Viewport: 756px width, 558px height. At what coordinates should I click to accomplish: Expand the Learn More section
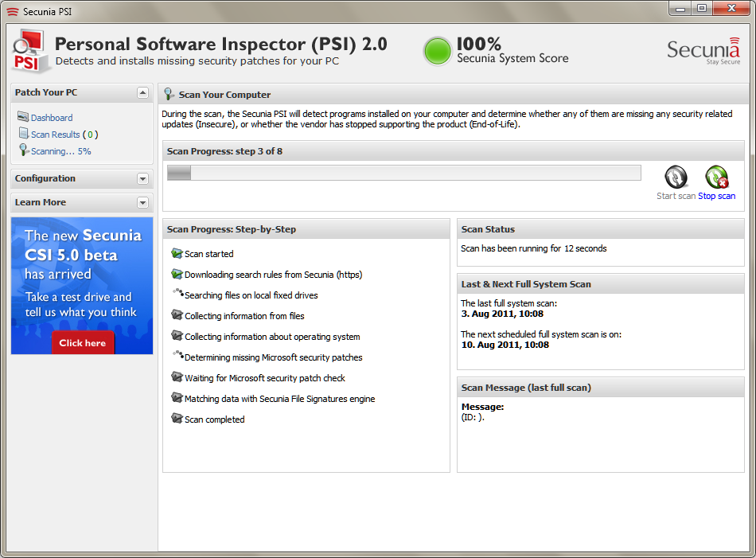click(142, 202)
